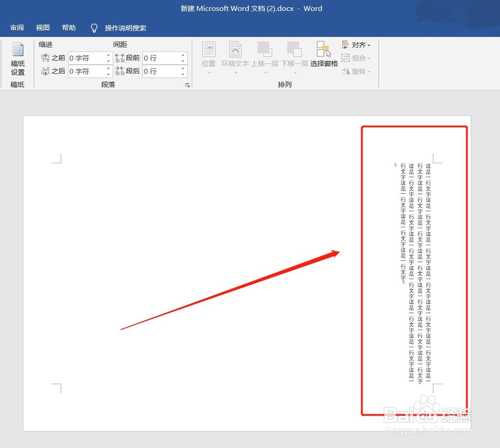The height and width of the screenshot is (448, 500).
Task: Decrease 段后 spacing with down arrow
Action: tap(183, 74)
